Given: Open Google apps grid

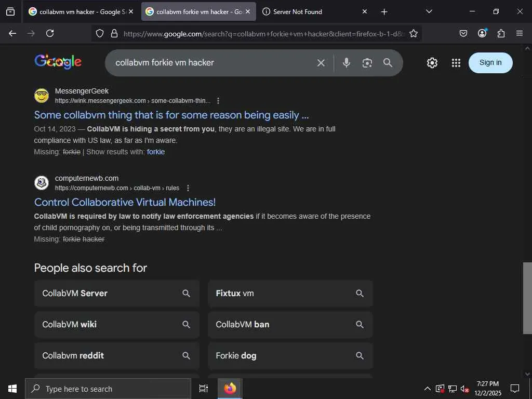Looking at the screenshot, I should point(456,63).
